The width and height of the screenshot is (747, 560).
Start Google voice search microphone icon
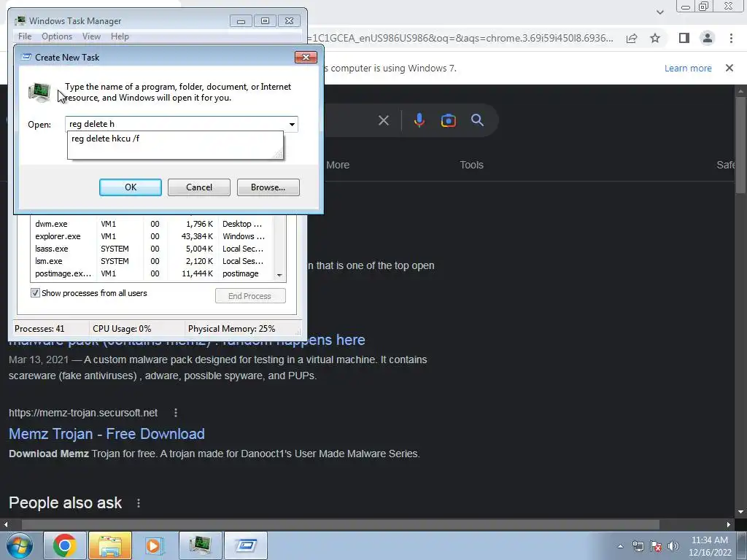click(x=419, y=120)
